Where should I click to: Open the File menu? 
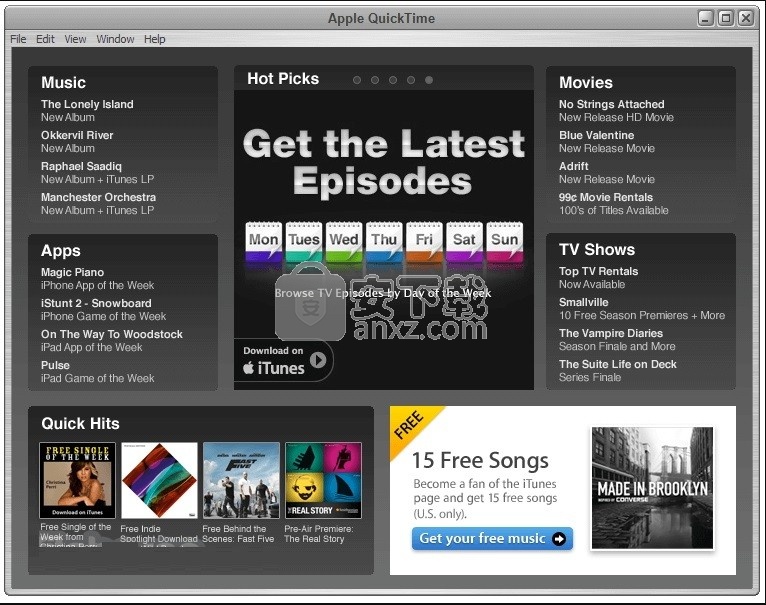coord(18,39)
